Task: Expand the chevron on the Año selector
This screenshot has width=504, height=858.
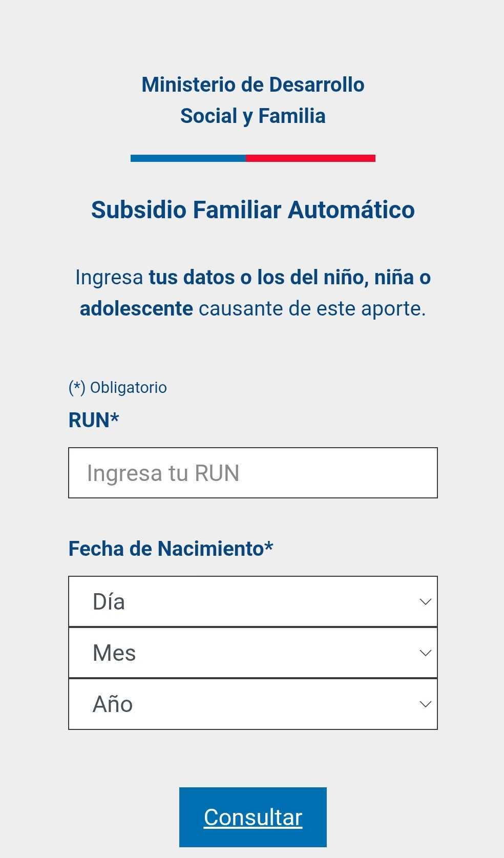Action: (424, 704)
